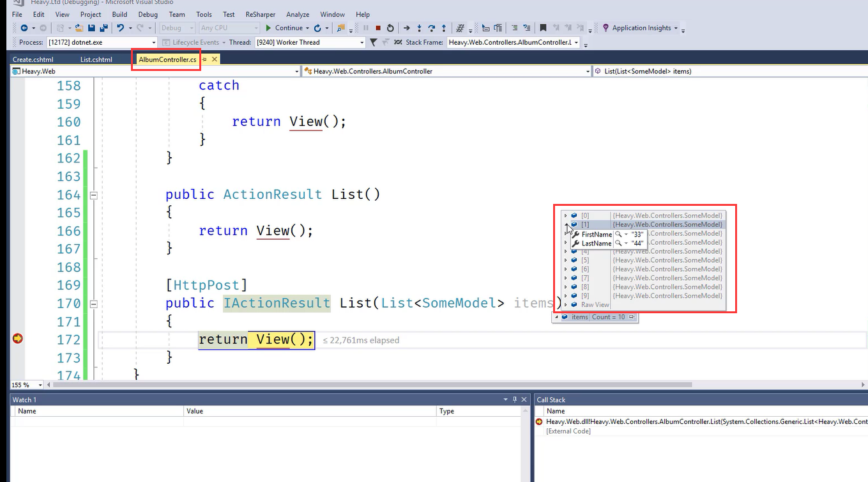Open the File menu
The height and width of the screenshot is (482, 868).
(x=17, y=14)
